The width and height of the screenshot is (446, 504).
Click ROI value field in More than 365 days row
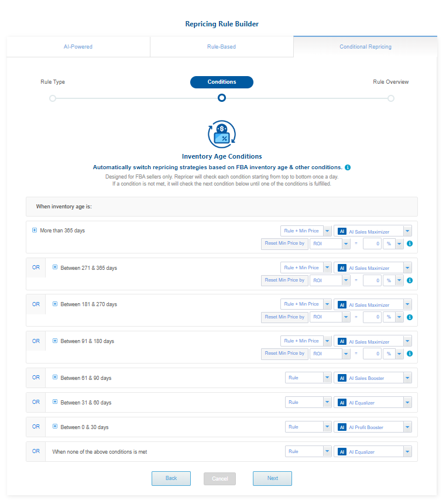click(372, 244)
